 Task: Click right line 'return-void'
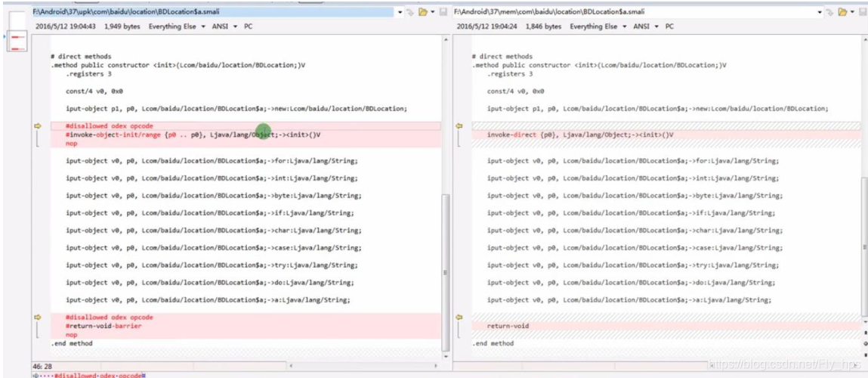pos(508,326)
